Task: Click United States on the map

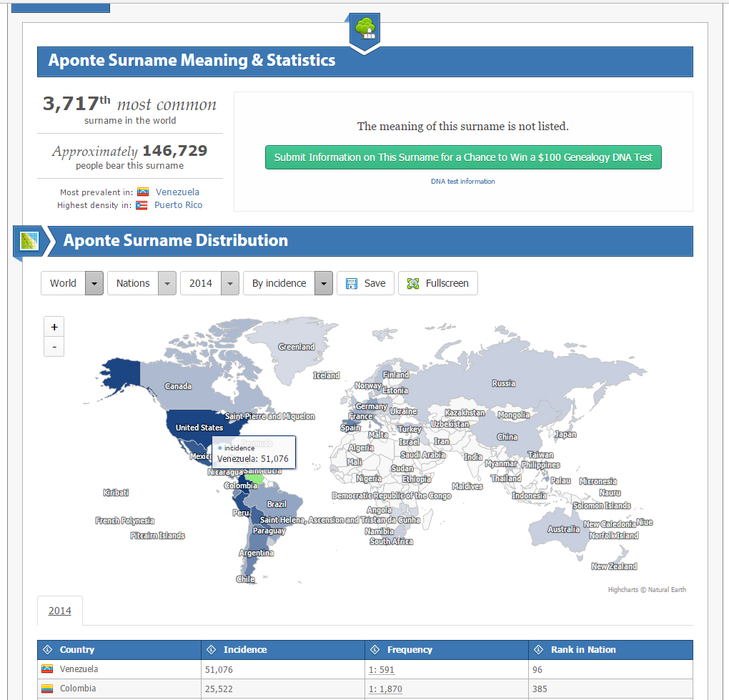Action: click(x=199, y=428)
